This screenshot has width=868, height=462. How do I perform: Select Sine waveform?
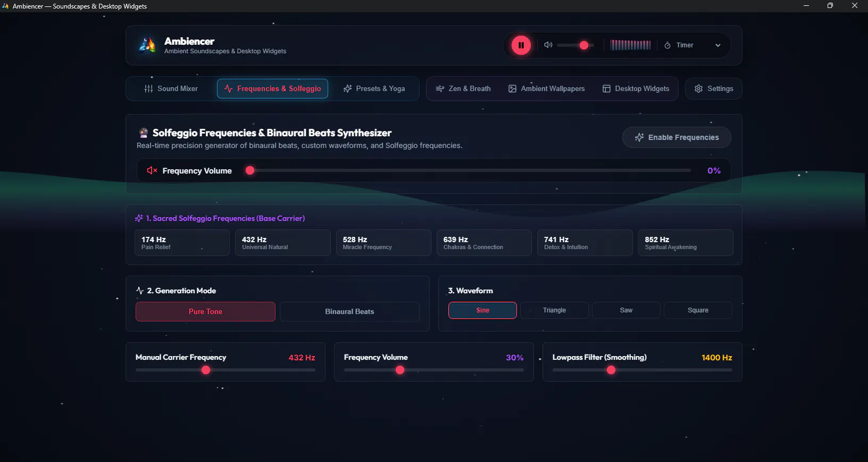(482, 310)
